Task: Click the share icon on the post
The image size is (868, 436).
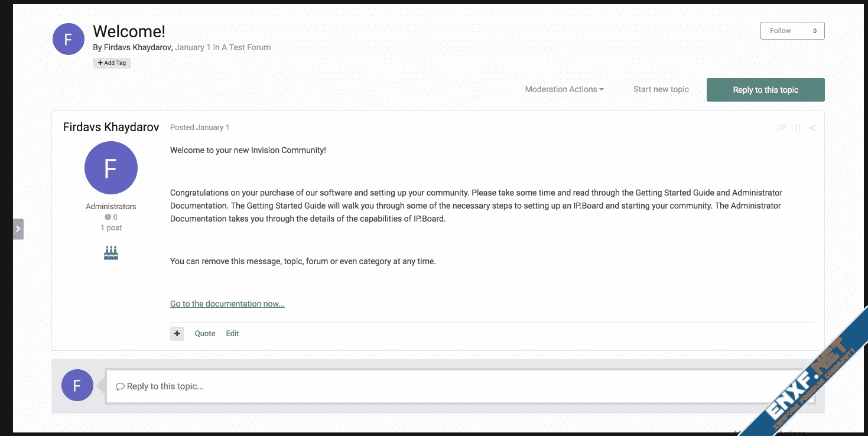Action: click(812, 128)
